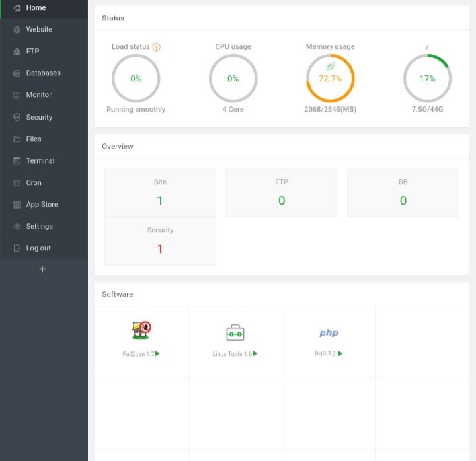Click the Security shield icon in sidebar

17,118
